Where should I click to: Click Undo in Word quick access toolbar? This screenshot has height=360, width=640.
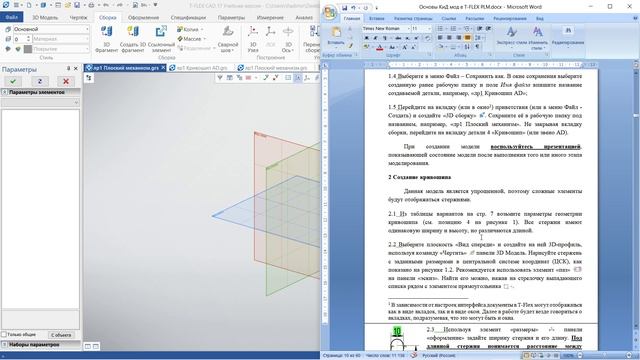(353, 7)
